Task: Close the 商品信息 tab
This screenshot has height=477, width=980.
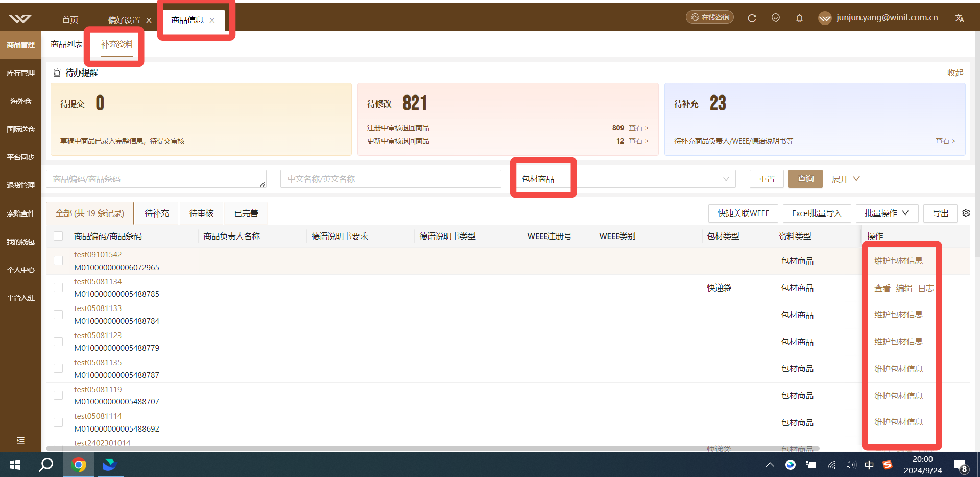Action: (212, 20)
